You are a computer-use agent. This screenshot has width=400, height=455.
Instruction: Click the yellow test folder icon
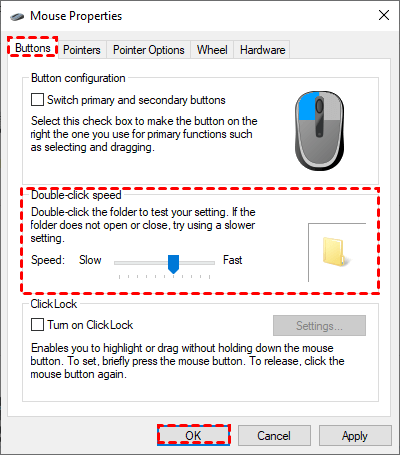coord(336,252)
